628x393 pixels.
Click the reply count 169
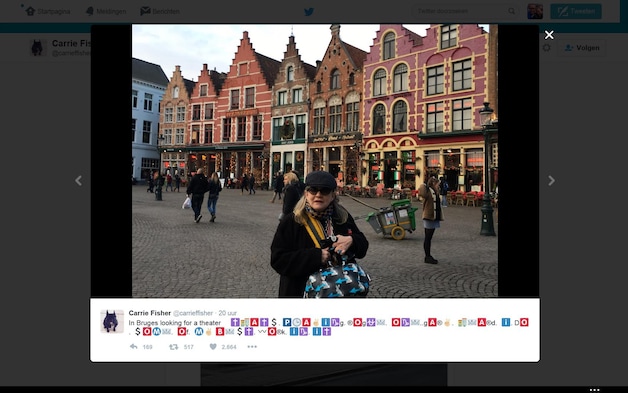click(147, 347)
